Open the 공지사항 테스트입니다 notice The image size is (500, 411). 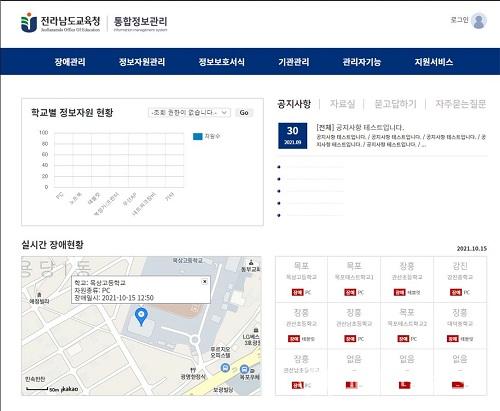click(x=360, y=127)
